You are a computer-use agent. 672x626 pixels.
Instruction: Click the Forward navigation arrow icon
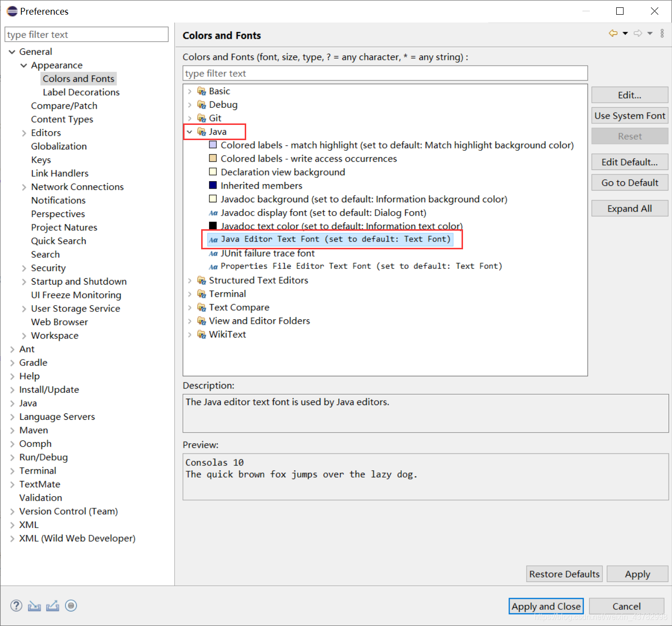pyautogui.click(x=638, y=33)
